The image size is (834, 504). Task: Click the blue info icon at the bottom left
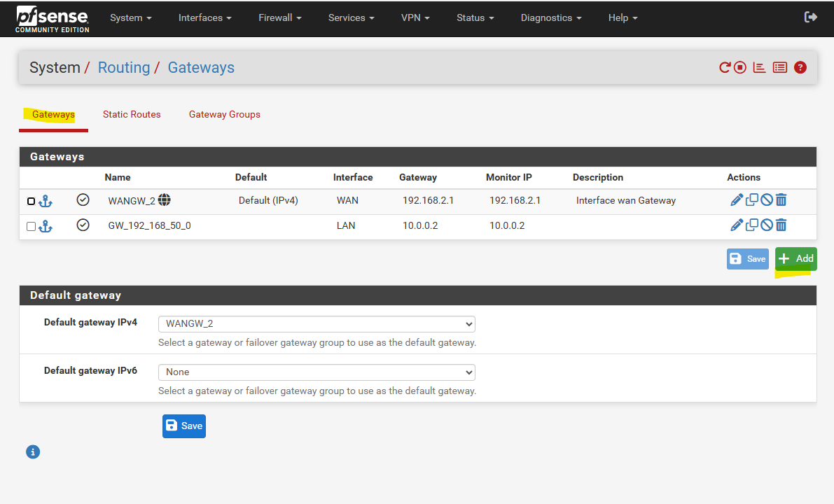coord(33,452)
